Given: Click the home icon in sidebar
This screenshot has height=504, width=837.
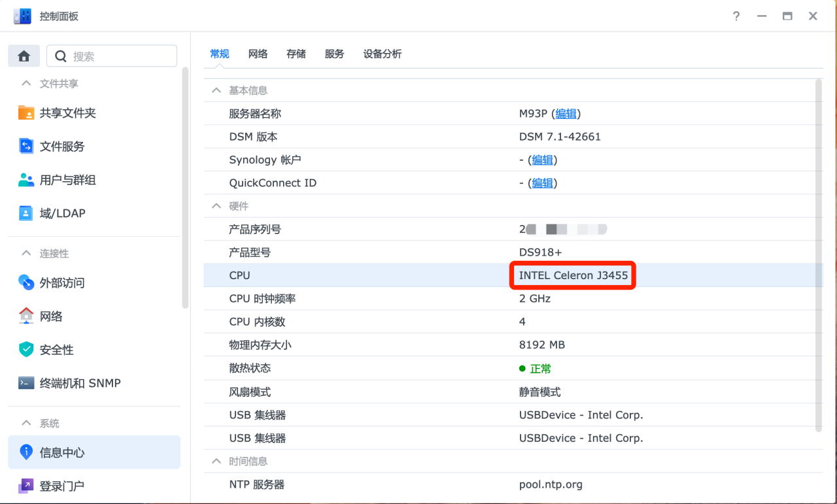Looking at the screenshot, I should click(x=24, y=56).
